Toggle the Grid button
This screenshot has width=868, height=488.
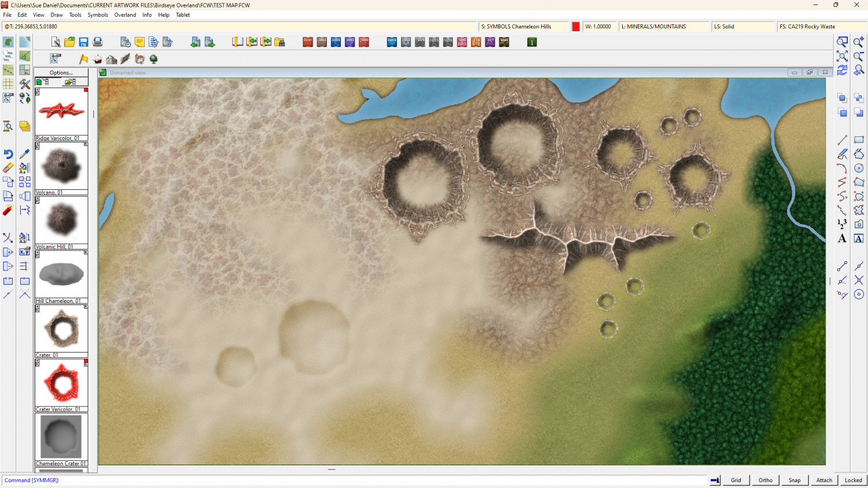(735, 480)
